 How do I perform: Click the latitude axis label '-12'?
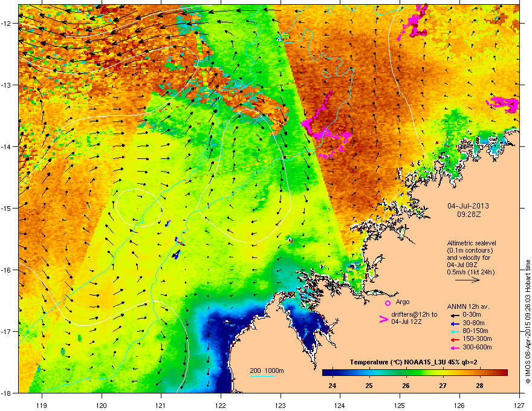pos(6,24)
